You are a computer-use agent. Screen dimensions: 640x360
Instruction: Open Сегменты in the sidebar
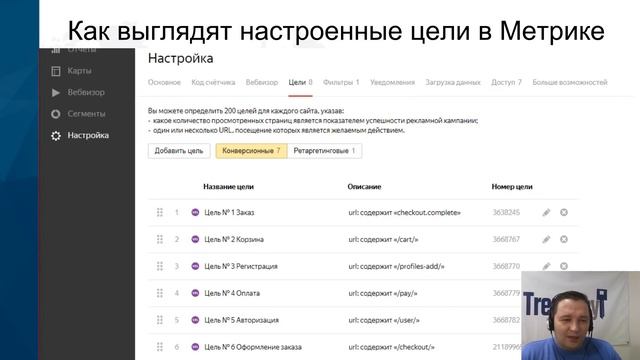78,114
